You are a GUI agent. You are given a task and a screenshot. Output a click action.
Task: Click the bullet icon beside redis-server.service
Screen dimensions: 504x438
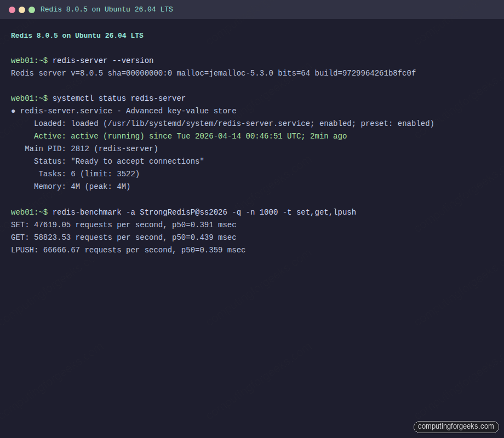tap(12, 111)
